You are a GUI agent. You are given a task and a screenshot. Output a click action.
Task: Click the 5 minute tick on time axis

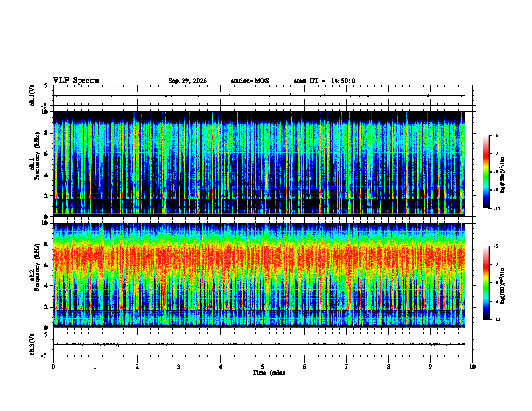(263, 367)
